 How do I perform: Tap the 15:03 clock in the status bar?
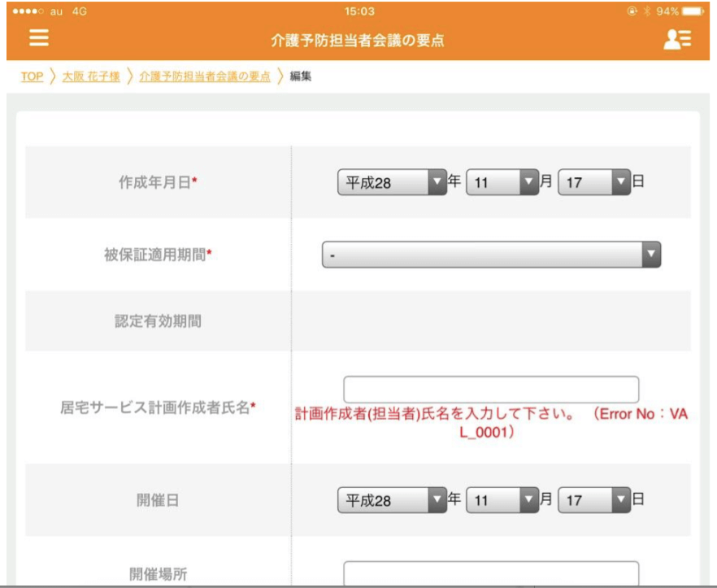359,11
